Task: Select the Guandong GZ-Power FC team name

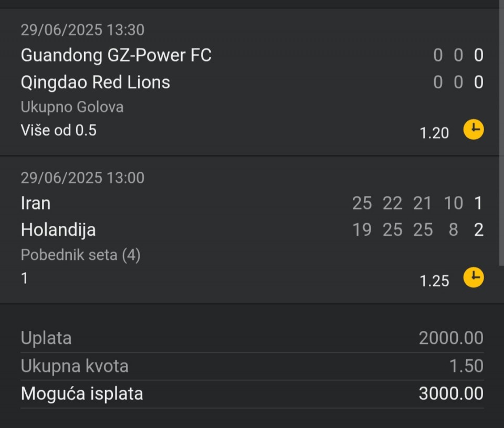Action: click(116, 55)
